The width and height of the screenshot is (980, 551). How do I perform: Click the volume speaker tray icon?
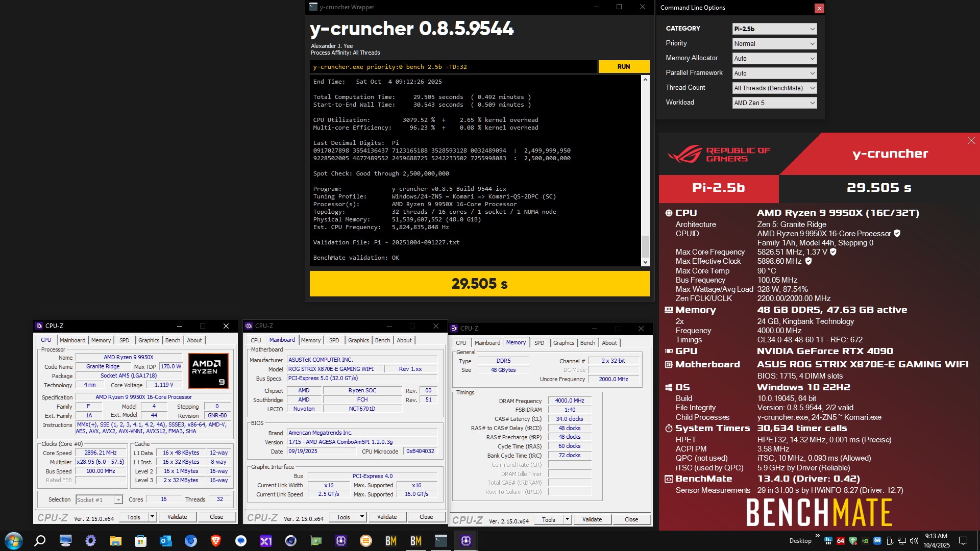coord(914,541)
